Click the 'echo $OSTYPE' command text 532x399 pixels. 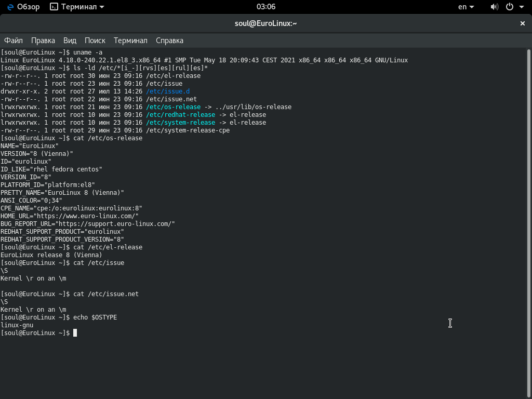pos(95,317)
